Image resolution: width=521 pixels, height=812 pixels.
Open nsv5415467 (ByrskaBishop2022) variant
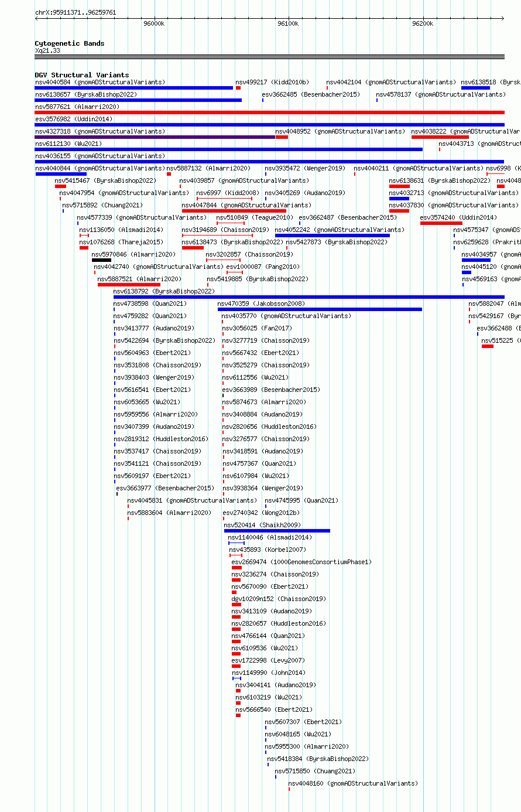pyautogui.click(x=106, y=180)
